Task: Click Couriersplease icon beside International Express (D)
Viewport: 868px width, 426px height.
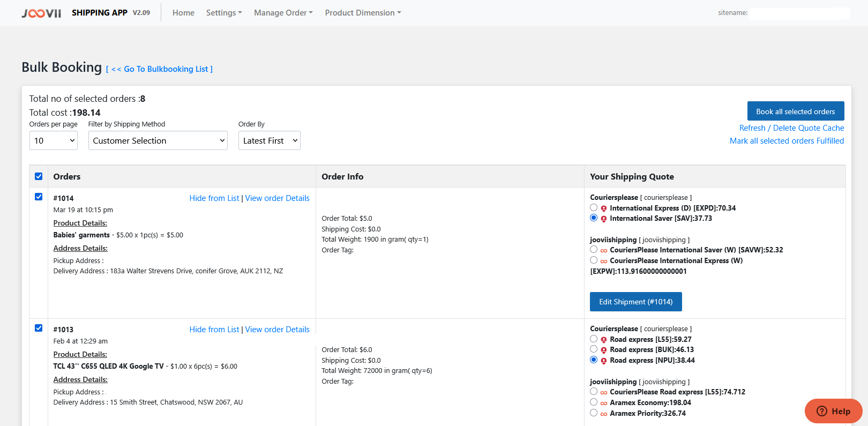Action: click(x=604, y=208)
